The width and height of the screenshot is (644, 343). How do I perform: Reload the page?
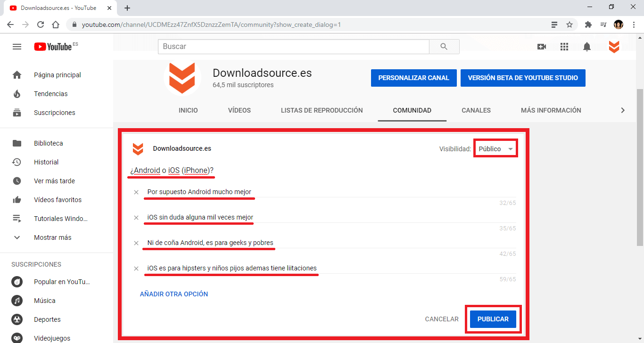[41, 24]
